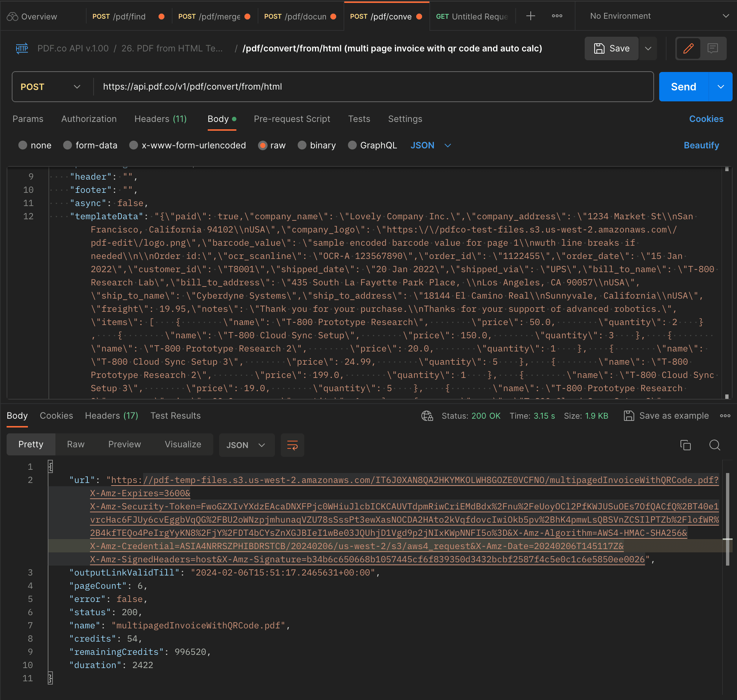
Task: Select the binary body type radio
Action: (302, 145)
